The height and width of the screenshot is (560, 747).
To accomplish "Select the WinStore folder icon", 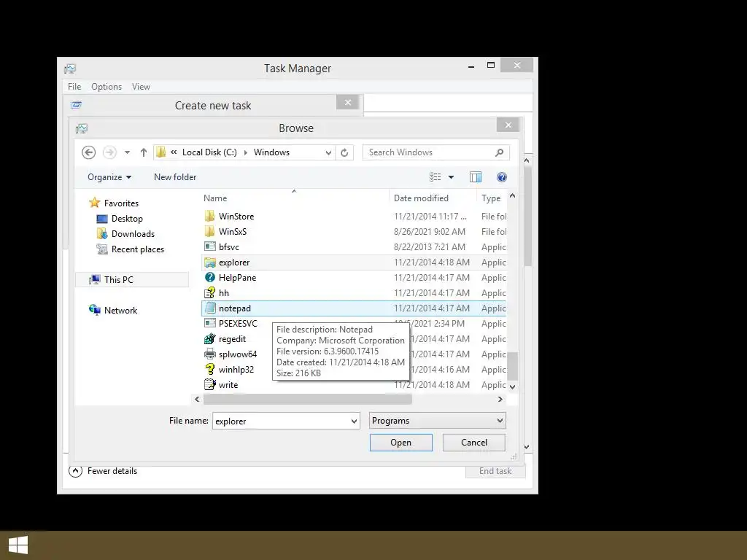I will (209, 216).
